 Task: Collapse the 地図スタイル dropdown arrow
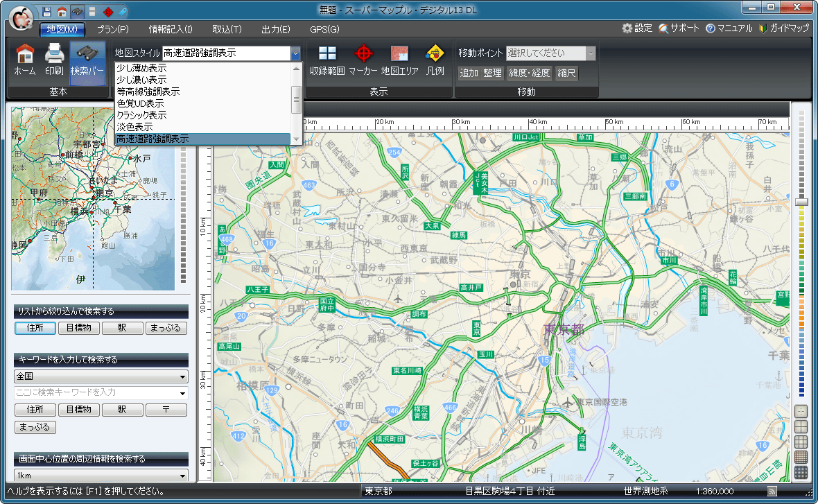(x=296, y=53)
